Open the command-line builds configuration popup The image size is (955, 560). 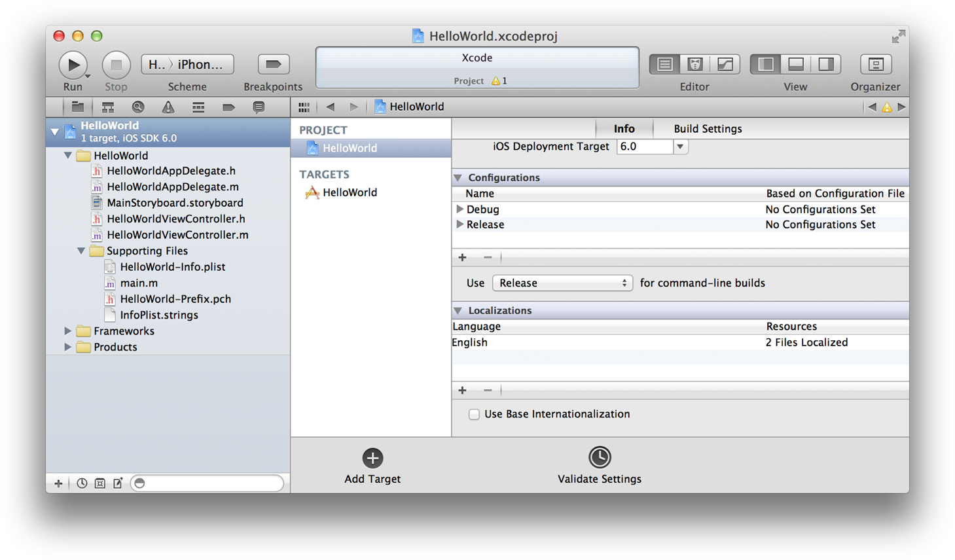click(x=562, y=283)
